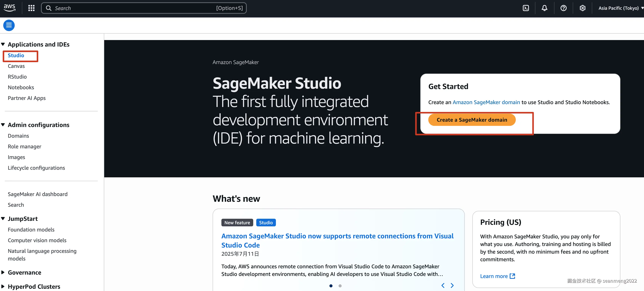Go to the next What's new slide arrow
The height and width of the screenshot is (291, 644).
point(452,285)
